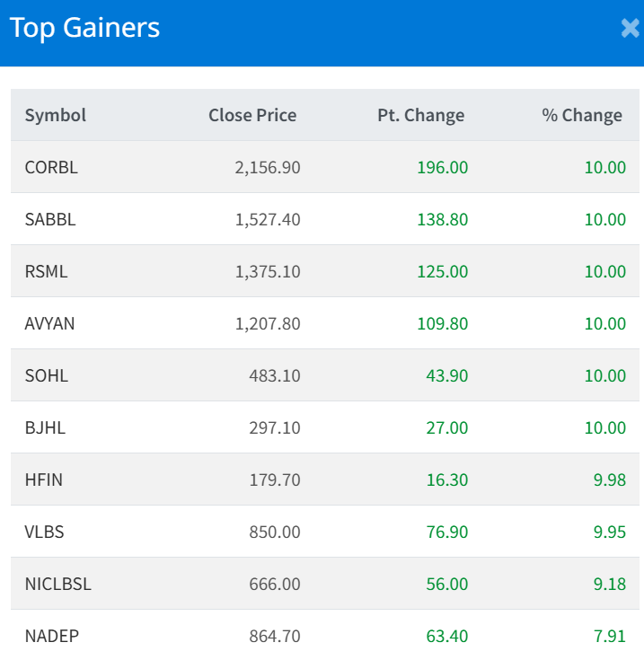Click VLBS close price 850.00
This screenshot has width=644, height=660.
[x=275, y=532]
